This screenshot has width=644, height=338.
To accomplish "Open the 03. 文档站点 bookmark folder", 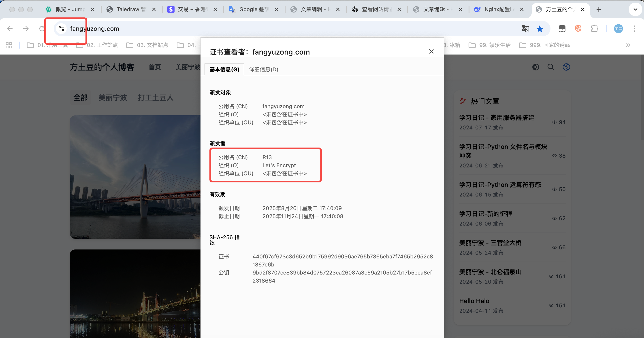I will (147, 45).
